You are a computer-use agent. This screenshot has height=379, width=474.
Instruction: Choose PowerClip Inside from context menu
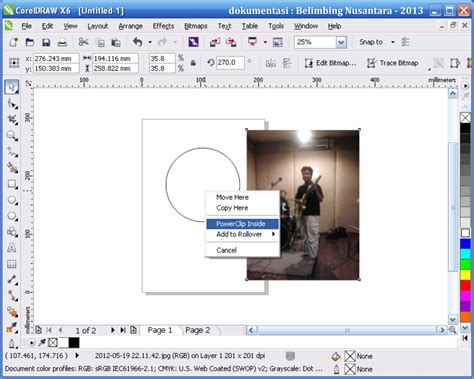(x=242, y=224)
